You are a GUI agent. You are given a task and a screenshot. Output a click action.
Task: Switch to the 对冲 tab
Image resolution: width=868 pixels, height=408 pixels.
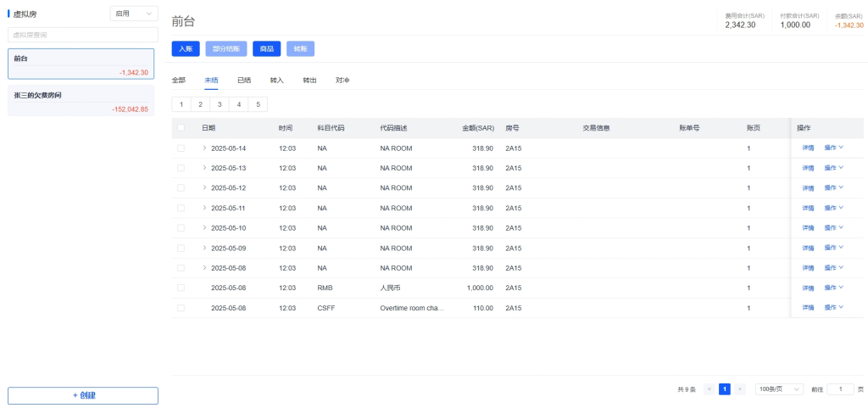click(x=342, y=81)
